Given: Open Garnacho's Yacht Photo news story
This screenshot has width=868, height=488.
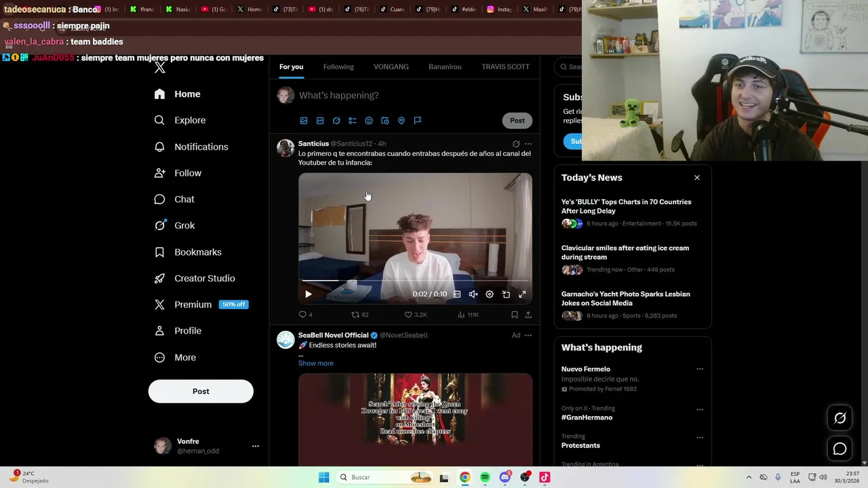Looking at the screenshot, I should [x=632, y=304].
